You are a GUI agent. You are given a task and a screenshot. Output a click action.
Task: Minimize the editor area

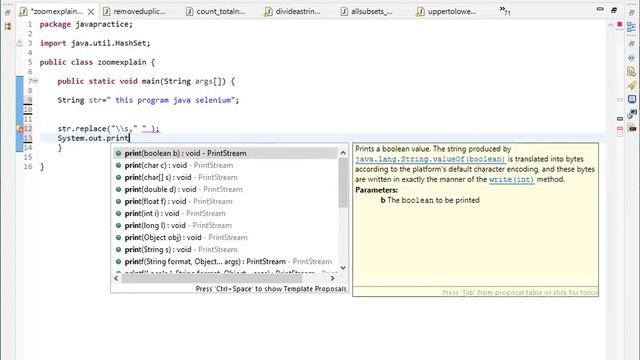[600, 9]
